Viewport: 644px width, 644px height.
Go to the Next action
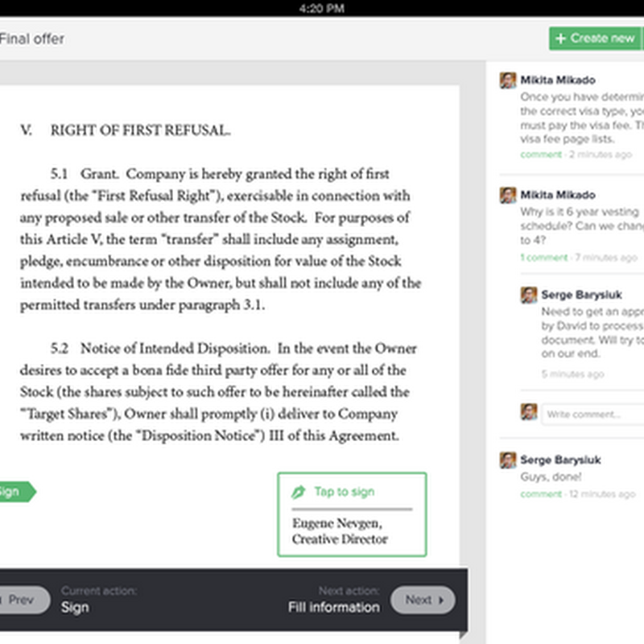[422, 600]
